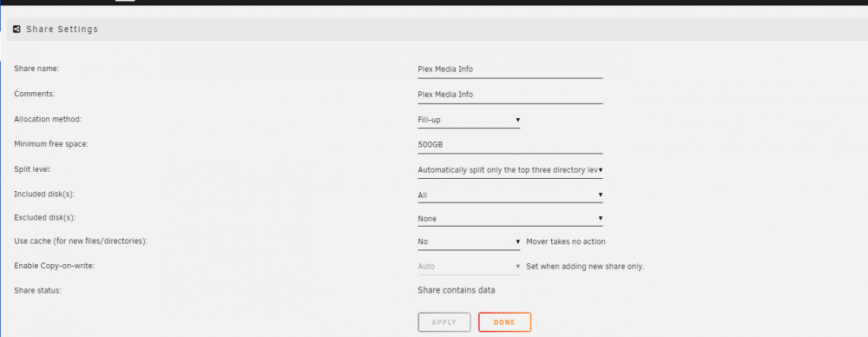The height and width of the screenshot is (337, 868).
Task: Open the Allocation method dropdown
Action: (469, 120)
